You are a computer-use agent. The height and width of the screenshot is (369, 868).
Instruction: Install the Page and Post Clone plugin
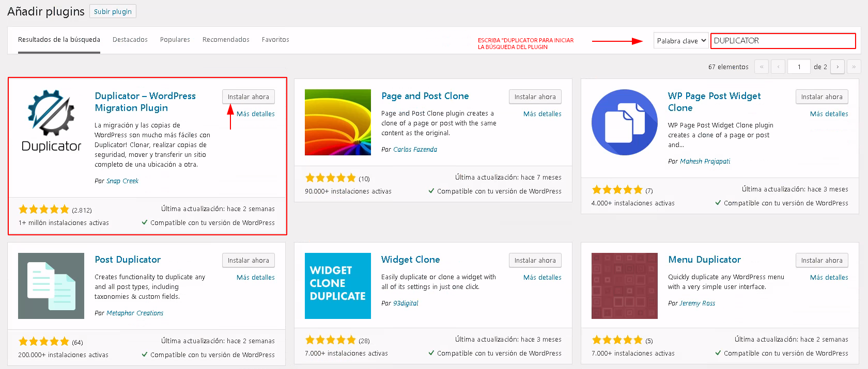pos(535,97)
